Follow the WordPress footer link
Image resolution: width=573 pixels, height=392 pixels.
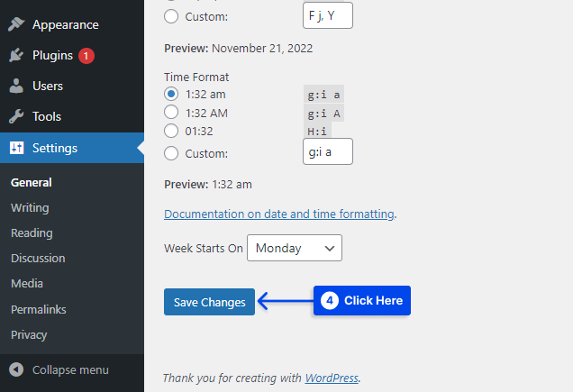(331, 378)
